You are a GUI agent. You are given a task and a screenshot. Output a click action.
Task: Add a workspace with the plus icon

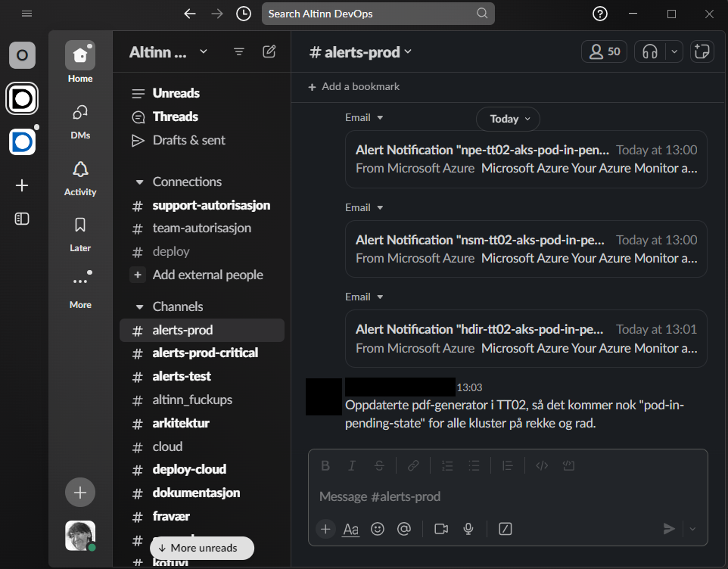coord(22,185)
